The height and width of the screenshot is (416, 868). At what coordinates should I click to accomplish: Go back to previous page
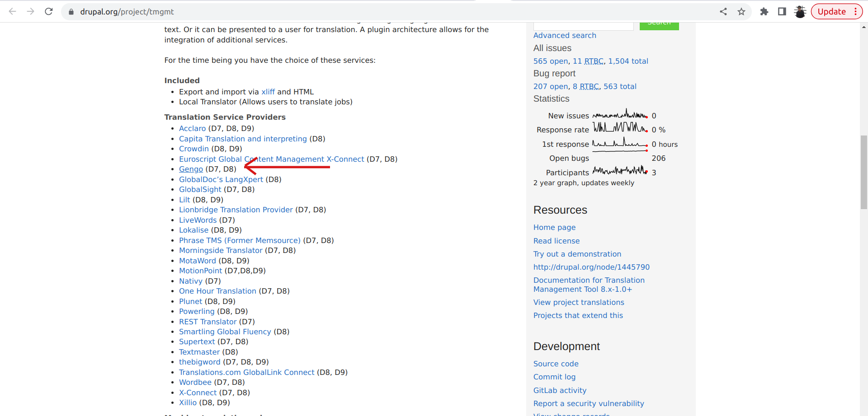[x=13, y=12]
